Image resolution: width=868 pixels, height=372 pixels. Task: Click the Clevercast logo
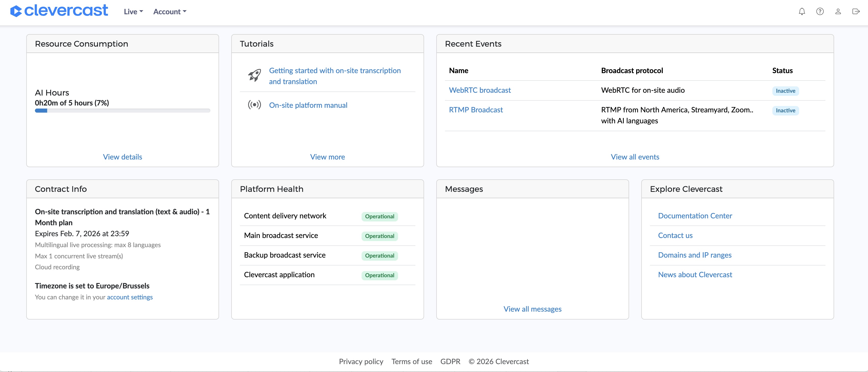59,11
